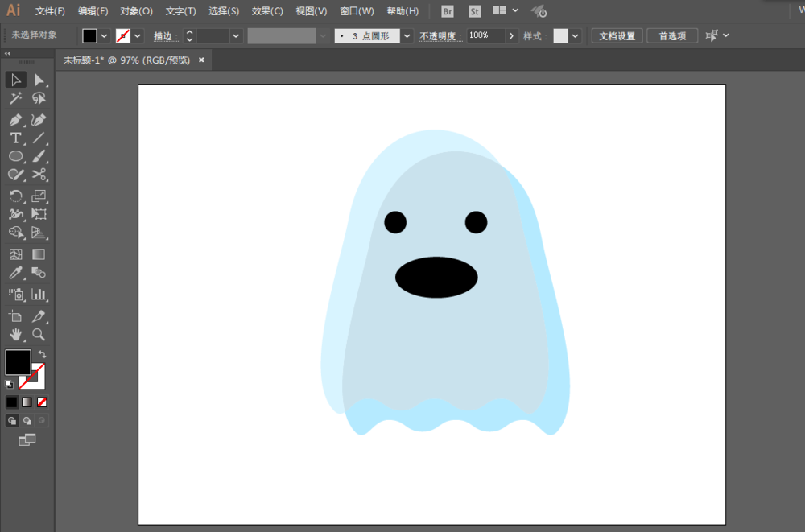Screen dimensions: 805x532
Task: Select the Eyedropper tool
Action: pos(16,273)
